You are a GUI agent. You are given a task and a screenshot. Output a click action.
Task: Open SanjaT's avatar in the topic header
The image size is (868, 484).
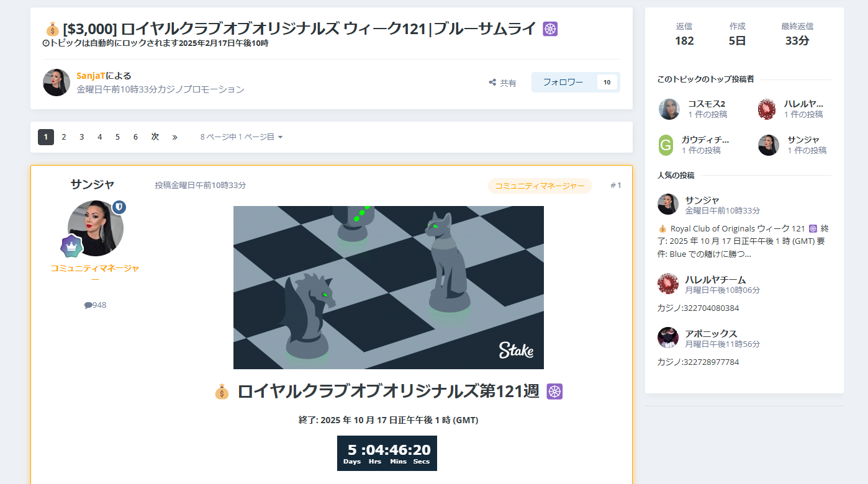point(57,83)
